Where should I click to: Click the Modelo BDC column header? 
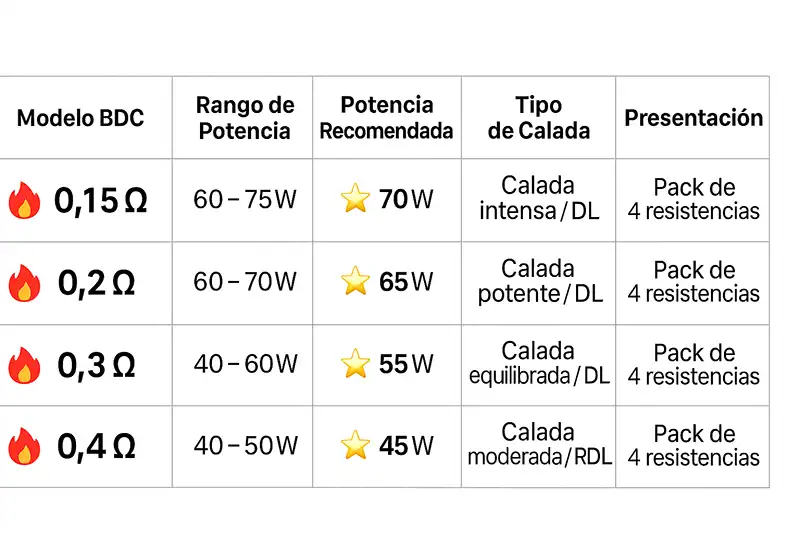[81, 118]
